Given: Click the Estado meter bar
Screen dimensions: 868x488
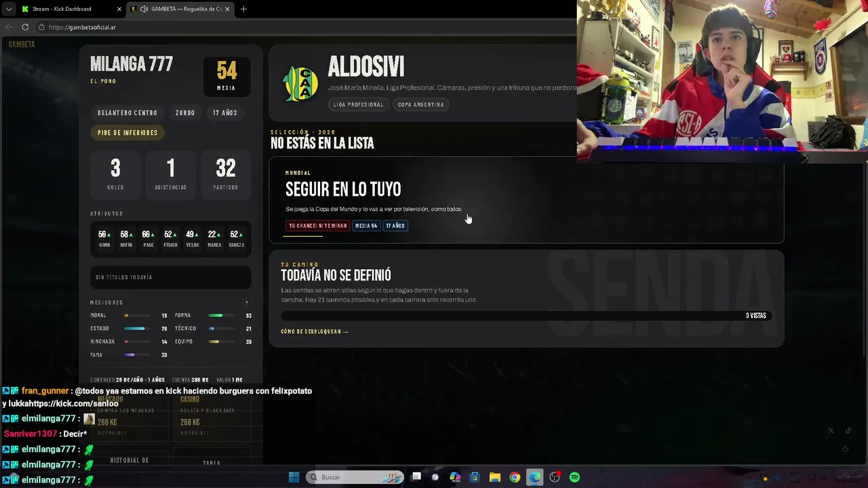Looking at the screenshot, I should [x=136, y=329].
